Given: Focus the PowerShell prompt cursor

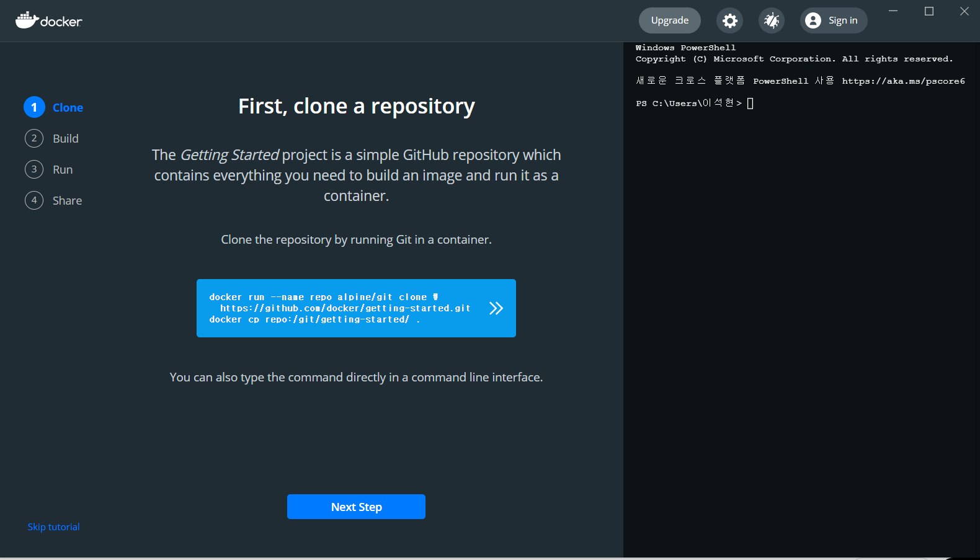Looking at the screenshot, I should point(750,104).
